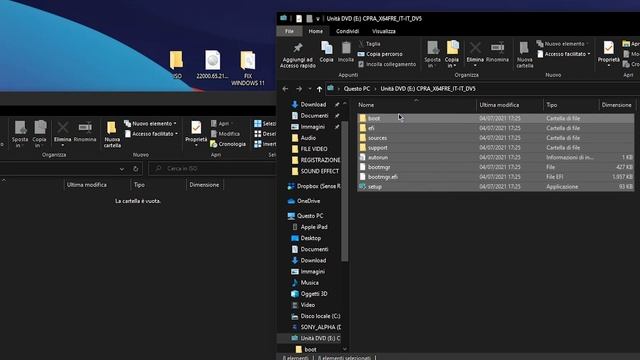Open SONY_ALPHA drive in sidebar

pos(320,327)
